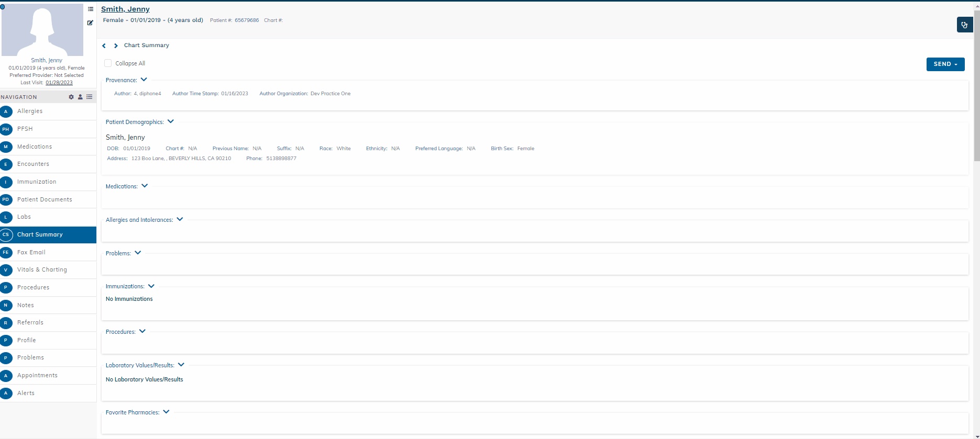Collapse the Immunizations section chevron
This screenshot has height=439, width=980.
151,286
